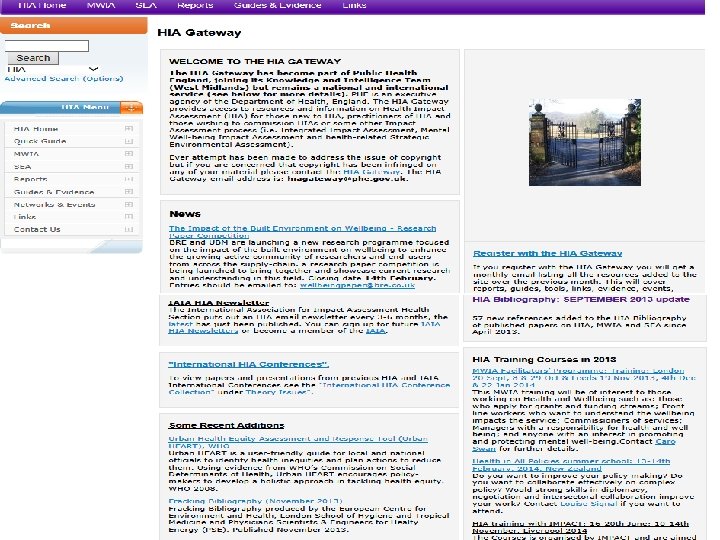Click the Caro Swan contact link
This screenshot has height=540, width=720.
tap(574, 445)
